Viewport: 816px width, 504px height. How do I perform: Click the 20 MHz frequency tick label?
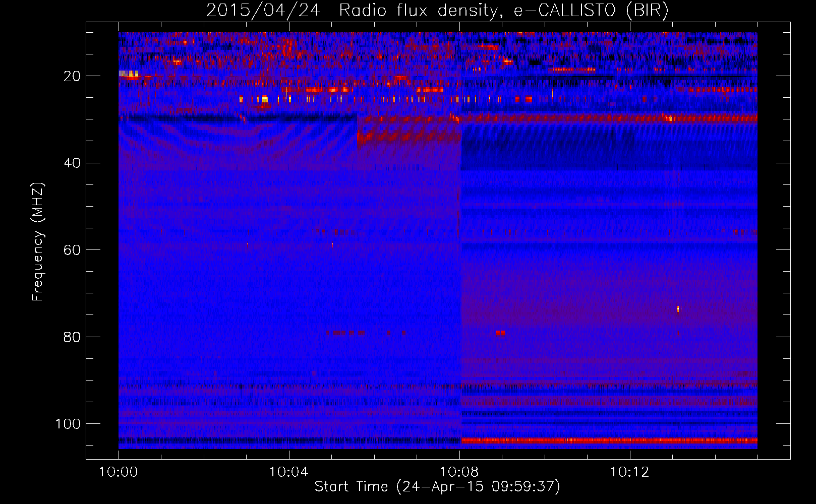(73, 76)
